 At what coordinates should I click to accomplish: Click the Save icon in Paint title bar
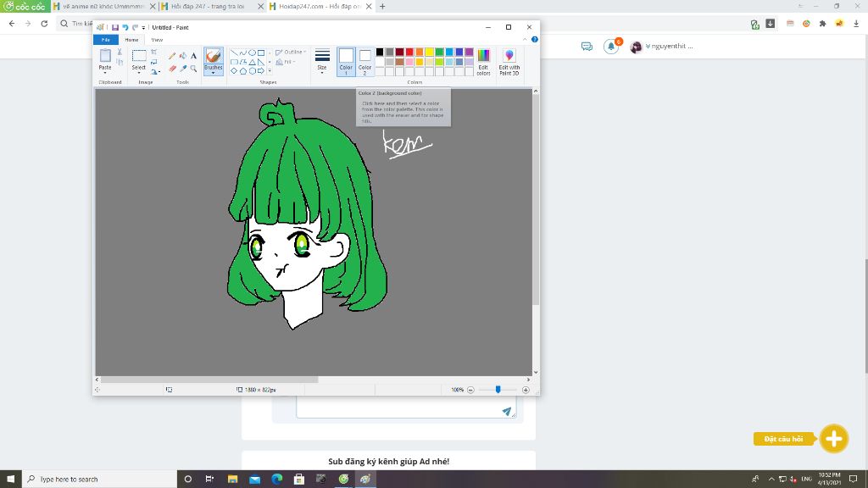pos(115,27)
